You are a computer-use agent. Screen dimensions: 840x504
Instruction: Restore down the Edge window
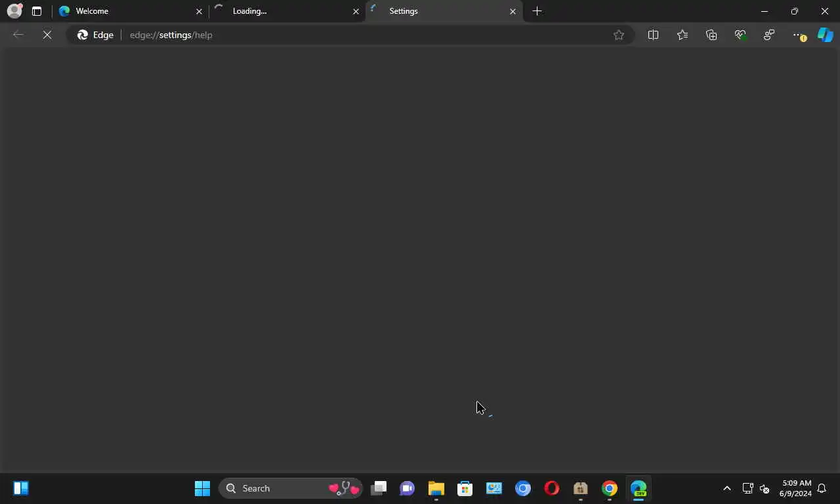[795, 11]
